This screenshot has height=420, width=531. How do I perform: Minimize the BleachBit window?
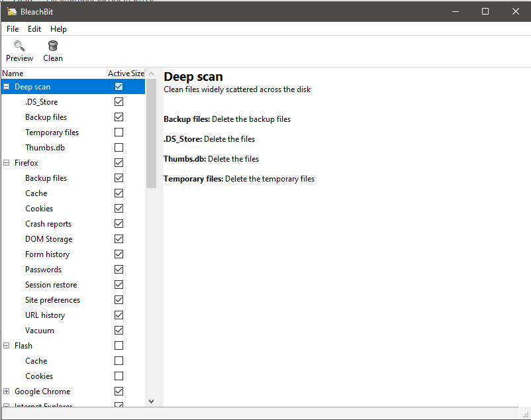point(456,11)
